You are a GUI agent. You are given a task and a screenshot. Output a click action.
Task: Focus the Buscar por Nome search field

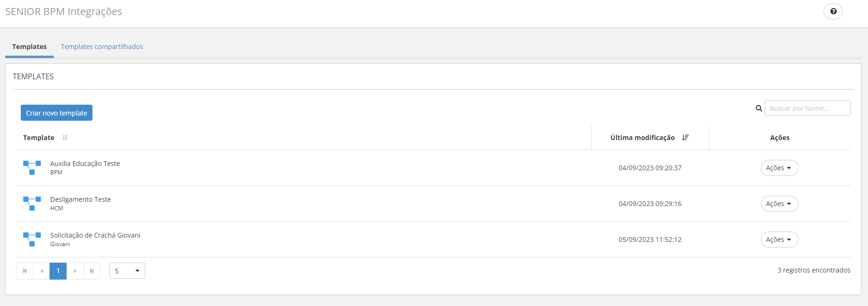(807, 108)
